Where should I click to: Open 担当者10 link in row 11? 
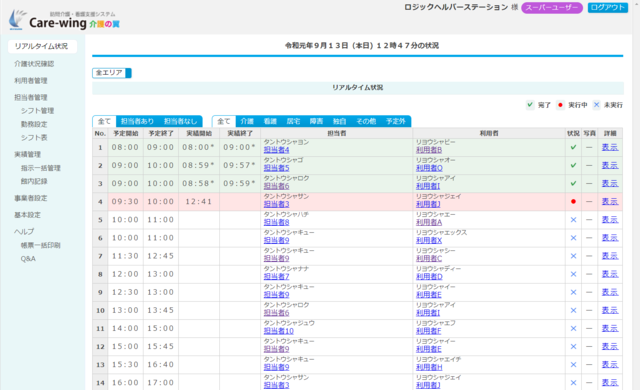[x=278, y=331]
